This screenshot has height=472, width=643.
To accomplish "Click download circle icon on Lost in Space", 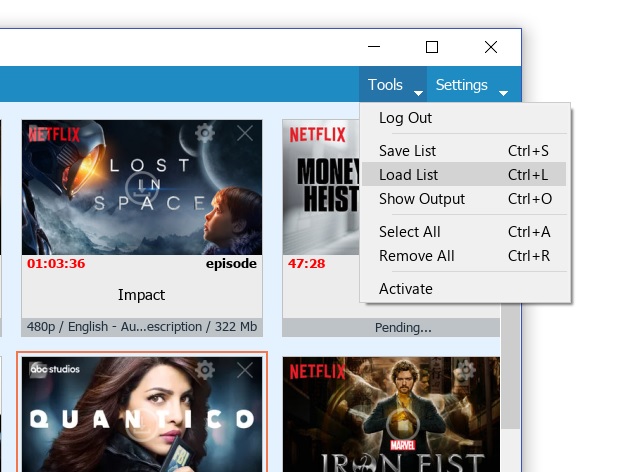I will [142, 187].
